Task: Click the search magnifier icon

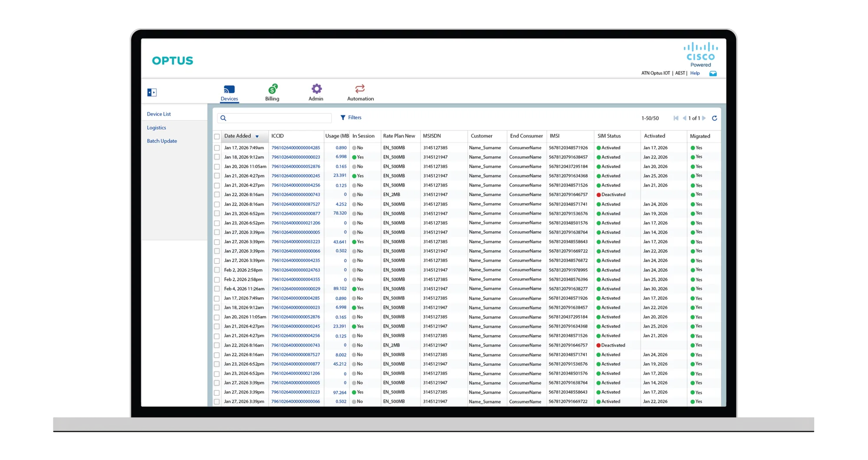Action: [x=224, y=118]
